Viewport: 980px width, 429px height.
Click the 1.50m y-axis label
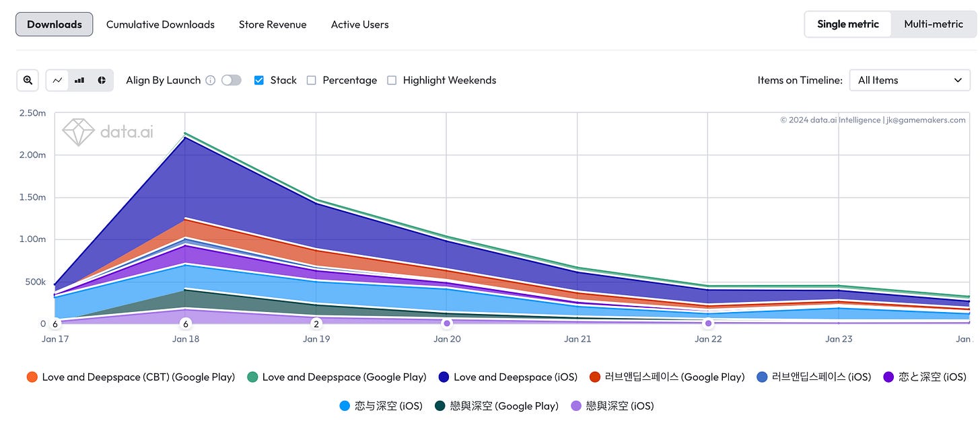tap(33, 198)
